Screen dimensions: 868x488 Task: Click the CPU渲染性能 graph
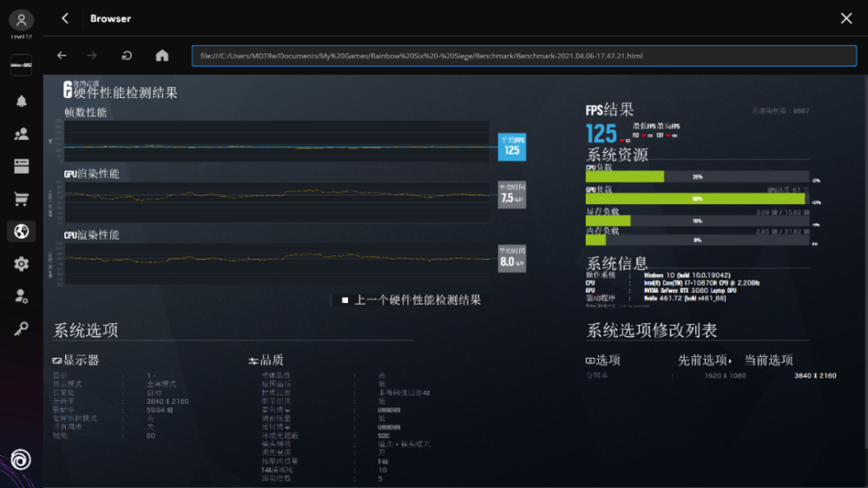click(277, 264)
